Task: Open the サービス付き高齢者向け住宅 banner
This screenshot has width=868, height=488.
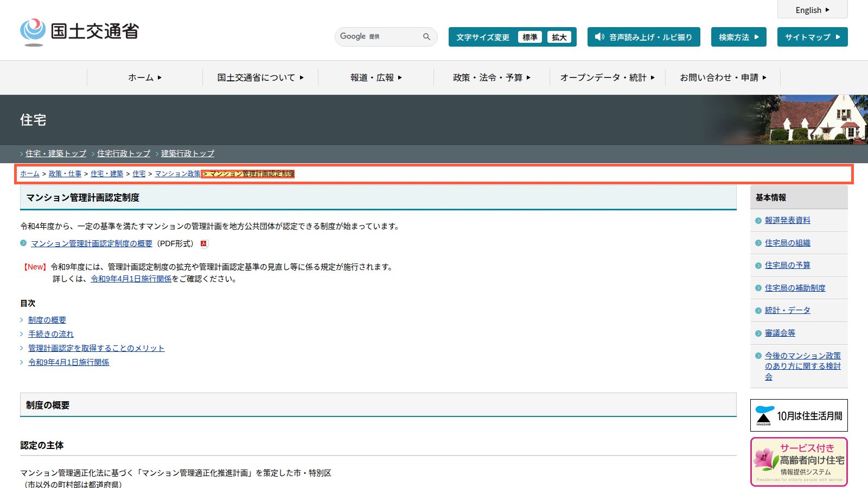Action: [799, 462]
